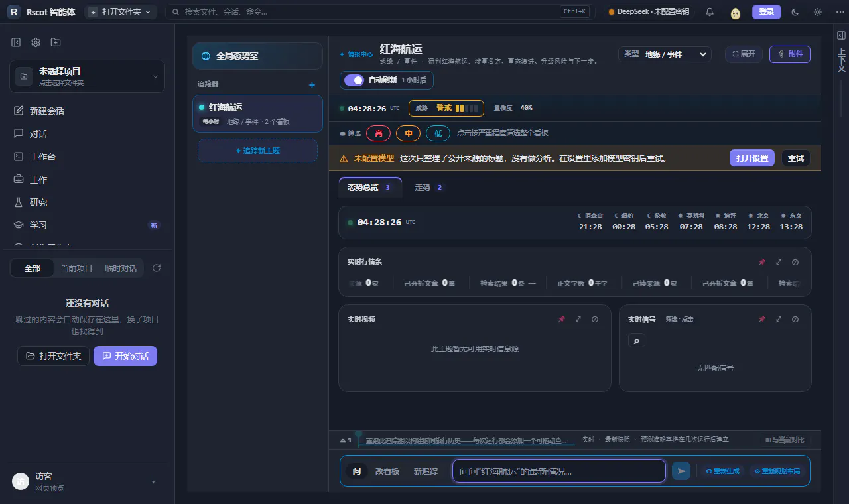Click the 重试 button
849x504 pixels.
pyautogui.click(x=796, y=158)
